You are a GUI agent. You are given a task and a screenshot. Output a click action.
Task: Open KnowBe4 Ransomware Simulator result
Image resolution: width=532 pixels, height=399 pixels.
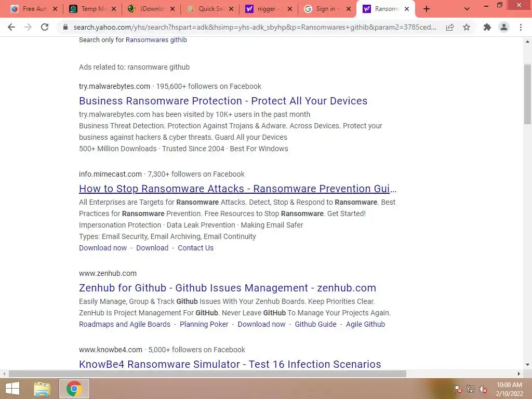point(230,364)
